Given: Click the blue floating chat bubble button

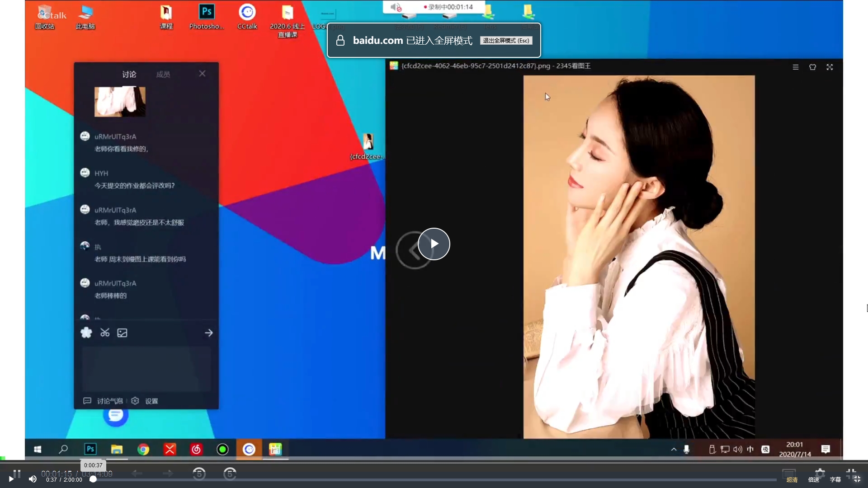Looking at the screenshot, I should [x=116, y=414].
